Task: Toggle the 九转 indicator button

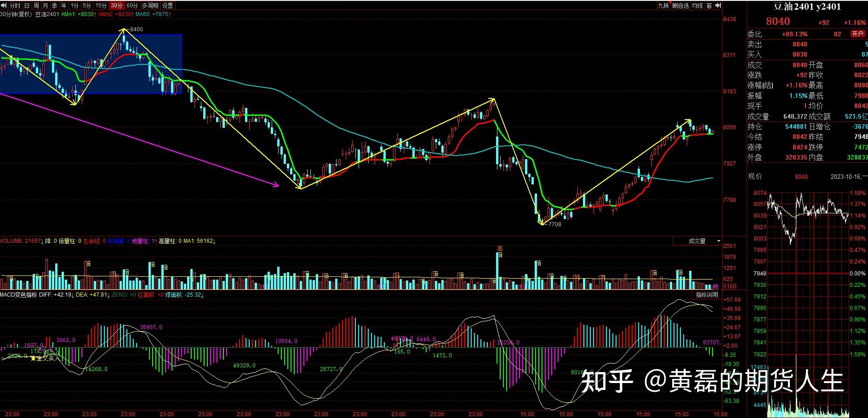Action: point(663,6)
